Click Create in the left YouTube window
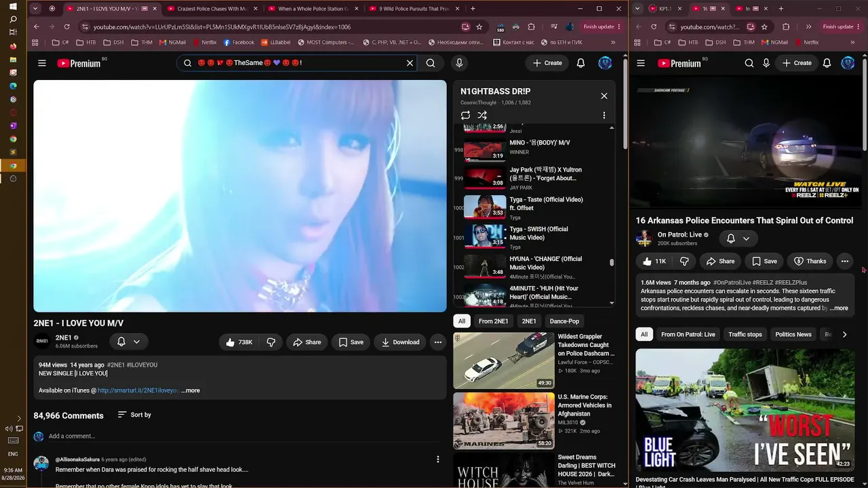The width and height of the screenshot is (868, 488). pos(547,63)
